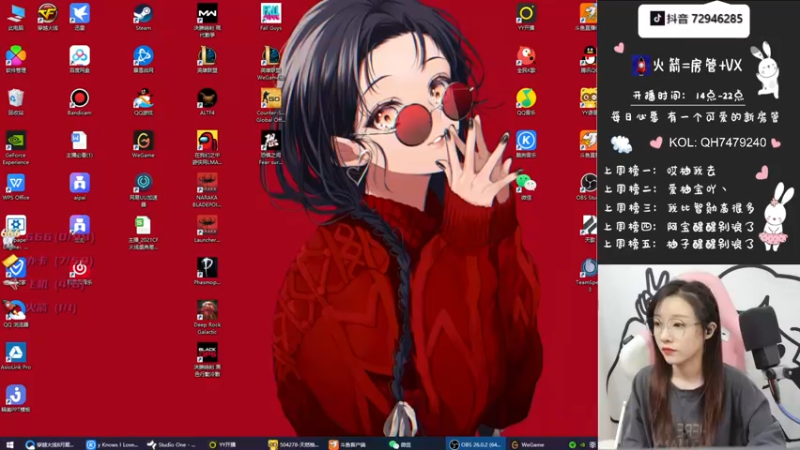Open the Xunlei blue bird shortcut

click(80, 16)
